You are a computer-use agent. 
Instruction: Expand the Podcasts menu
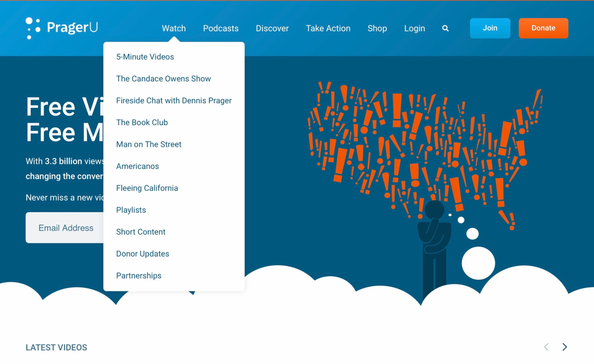[221, 28]
